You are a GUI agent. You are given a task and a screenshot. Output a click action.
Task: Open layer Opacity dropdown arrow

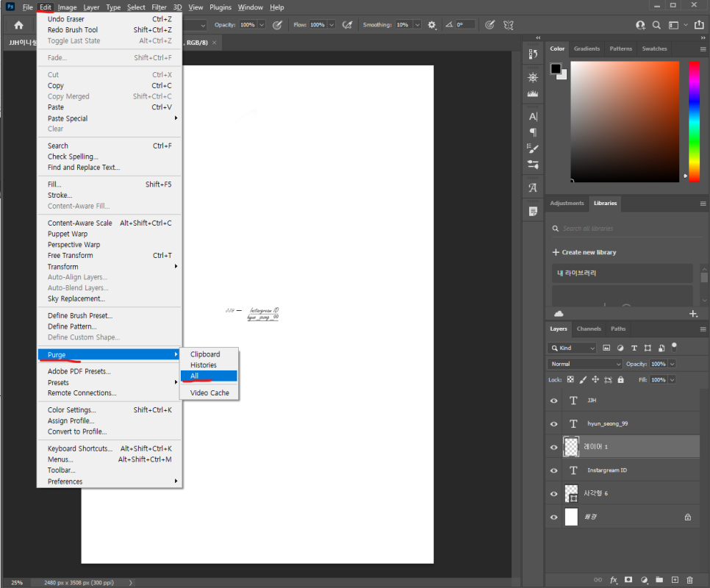673,364
